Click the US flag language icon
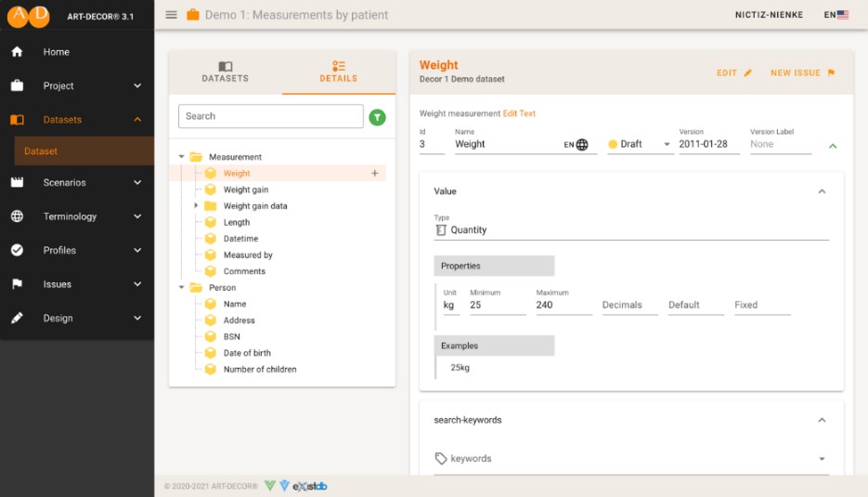The height and width of the screenshot is (497, 868). click(843, 15)
